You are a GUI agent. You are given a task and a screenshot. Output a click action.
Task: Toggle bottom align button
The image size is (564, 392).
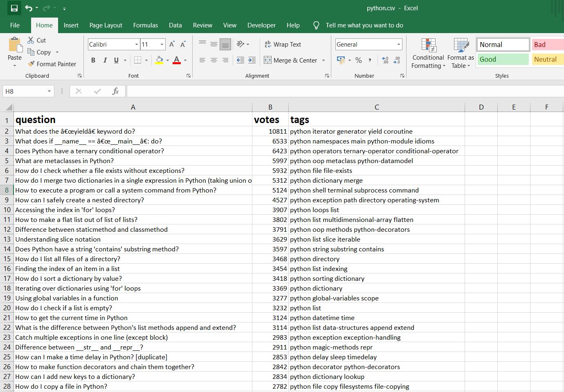(x=225, y=44)
